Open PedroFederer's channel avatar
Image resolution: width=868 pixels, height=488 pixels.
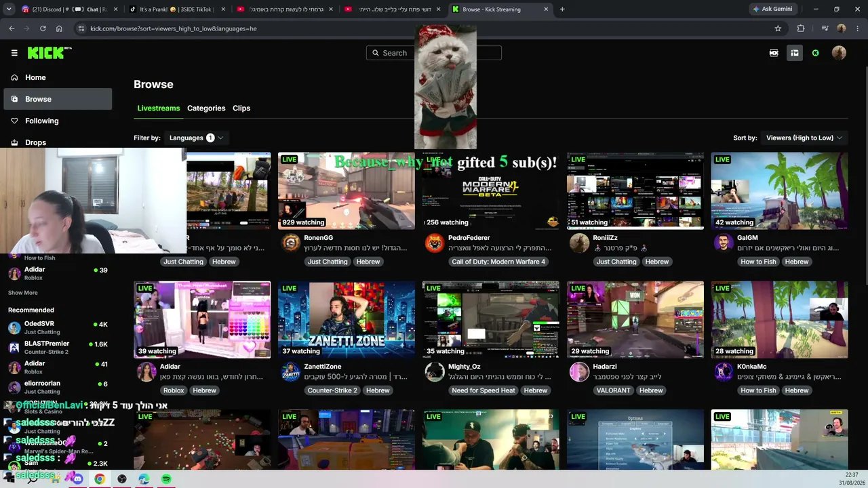(434, 243)
